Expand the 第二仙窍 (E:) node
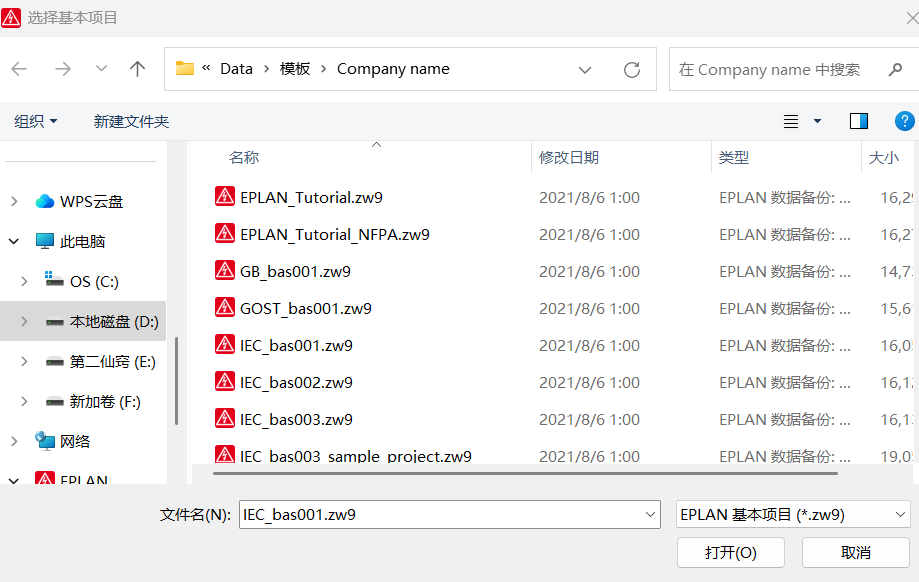 (x=24, y=362)
